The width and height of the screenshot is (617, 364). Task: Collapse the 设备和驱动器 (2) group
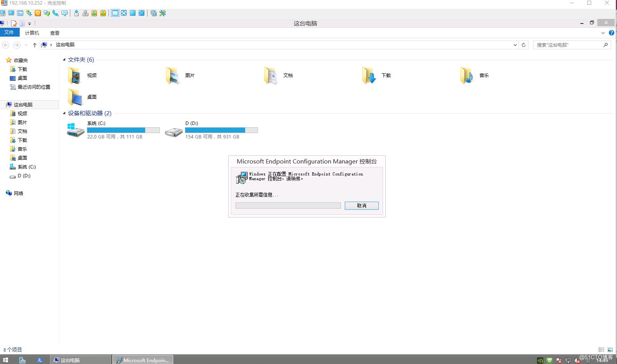click(x=64, y=113)
